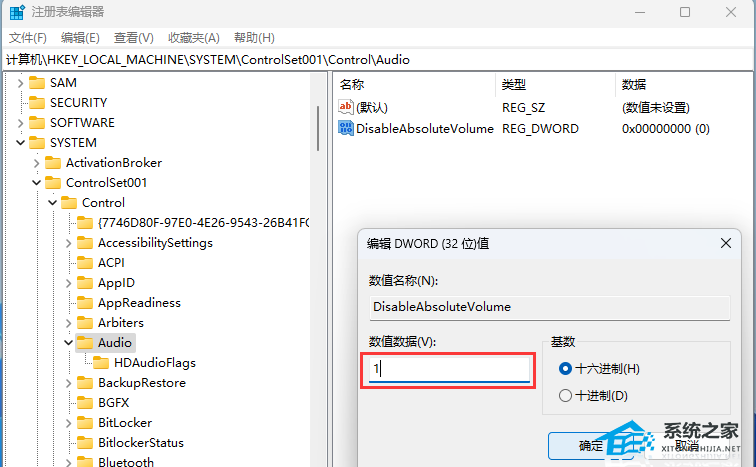This screenshot has height=467, width=756.
Task: Click the SYSTEM folder icon
Action: click(x=37, y=143)
